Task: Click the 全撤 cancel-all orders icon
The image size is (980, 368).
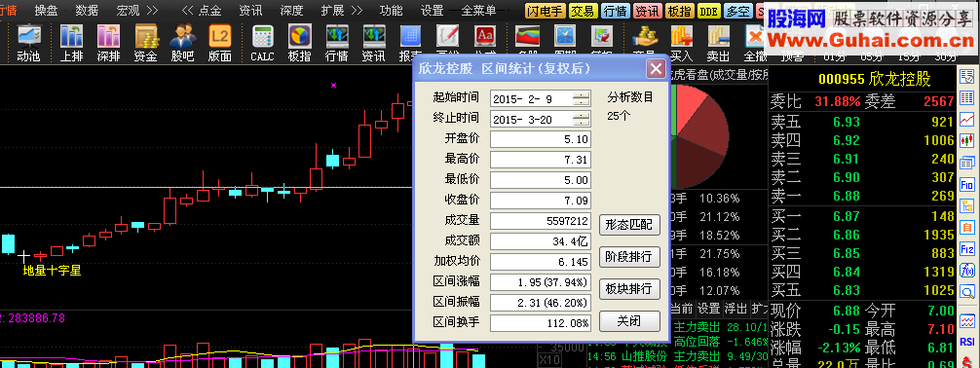Action: pos(754,43)
